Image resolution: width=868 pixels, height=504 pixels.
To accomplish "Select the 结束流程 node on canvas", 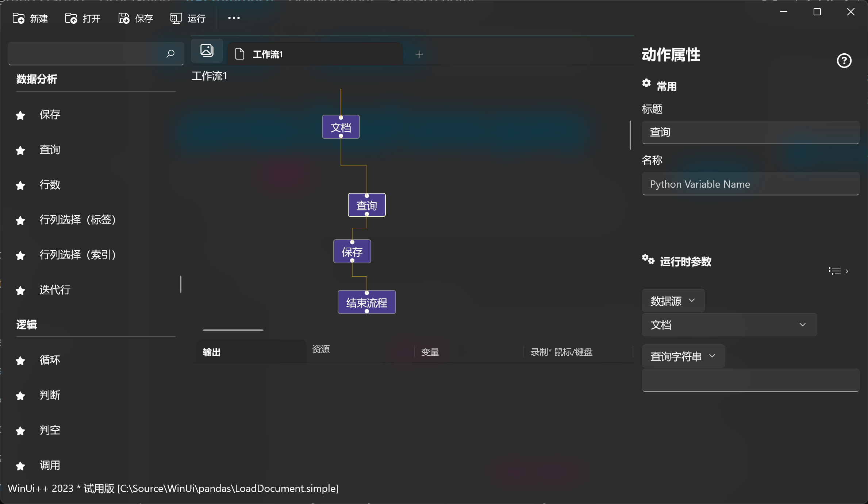I will [366, 302].
